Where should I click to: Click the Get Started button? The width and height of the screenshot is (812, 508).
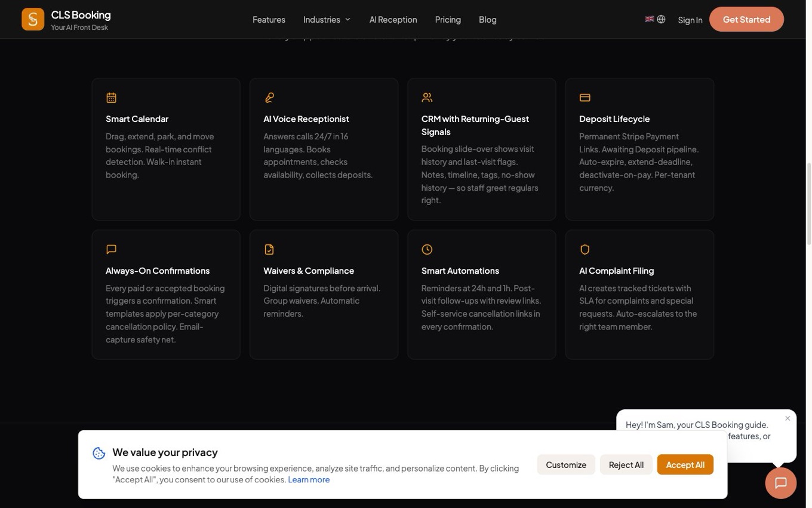pos(746,19)
